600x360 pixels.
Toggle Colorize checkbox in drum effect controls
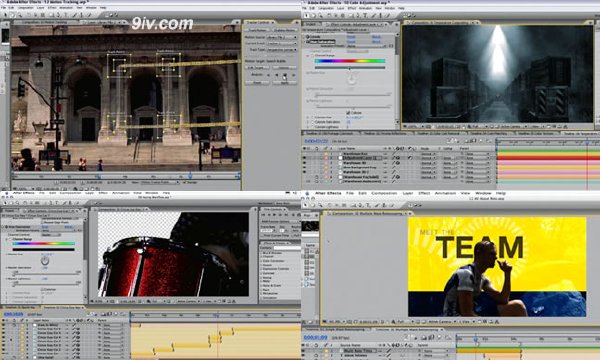pyautogui.click(x=42, y=290)
